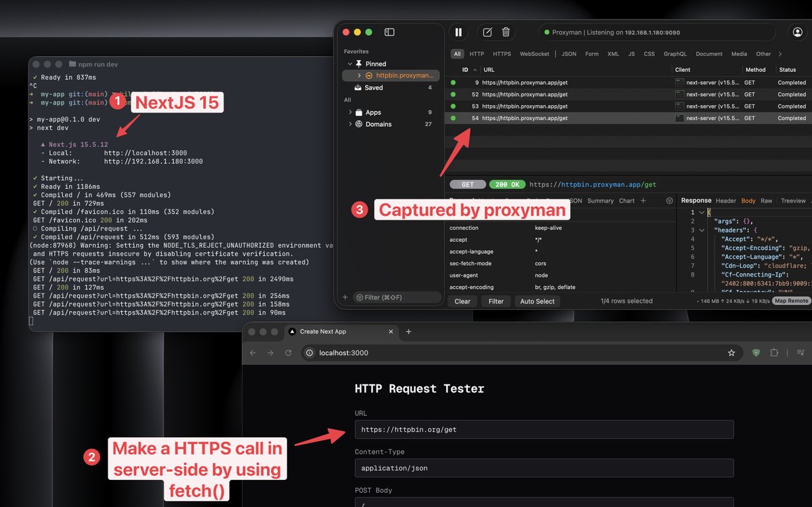Open the Response Header tab
812x507 pixels.
(x=725, y=201)
